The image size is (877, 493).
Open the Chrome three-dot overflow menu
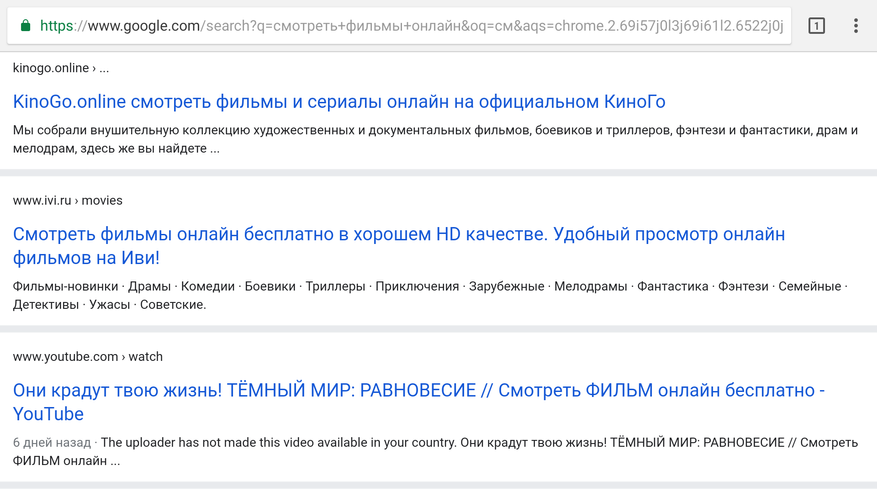856,26
